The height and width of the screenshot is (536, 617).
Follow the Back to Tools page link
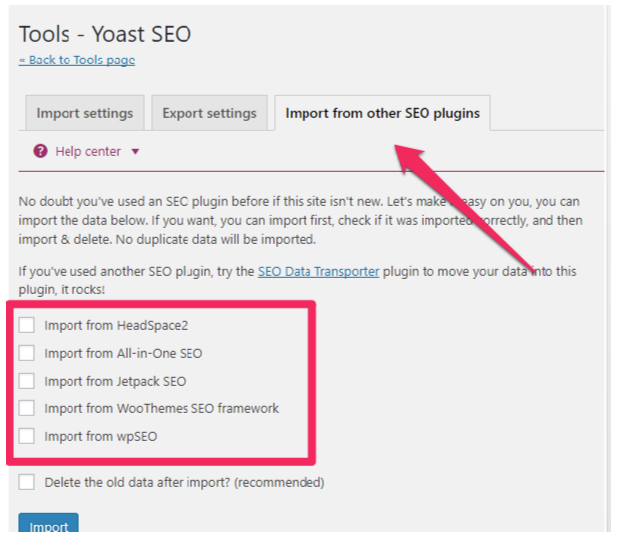tap(77, 60)
